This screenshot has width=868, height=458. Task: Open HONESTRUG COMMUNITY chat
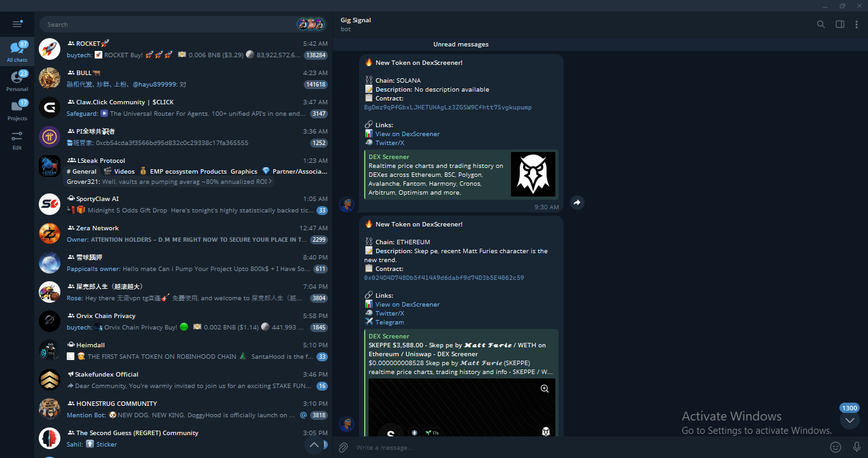tap(183, 409)
